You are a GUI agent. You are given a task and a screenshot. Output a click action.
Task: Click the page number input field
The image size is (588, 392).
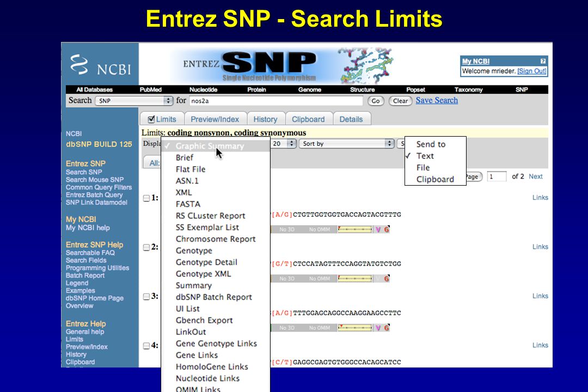click(x=497, y=176)
